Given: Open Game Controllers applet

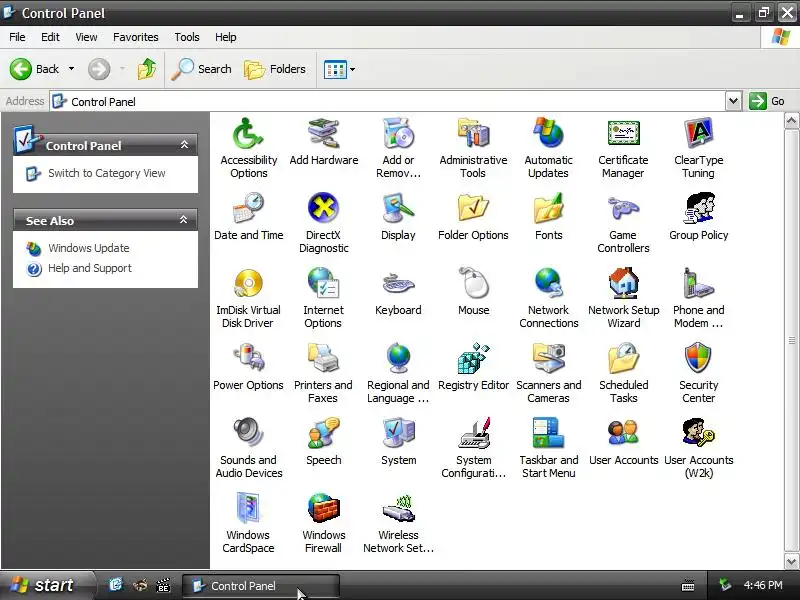Looking at the screenshot, I should click(623, 223).
